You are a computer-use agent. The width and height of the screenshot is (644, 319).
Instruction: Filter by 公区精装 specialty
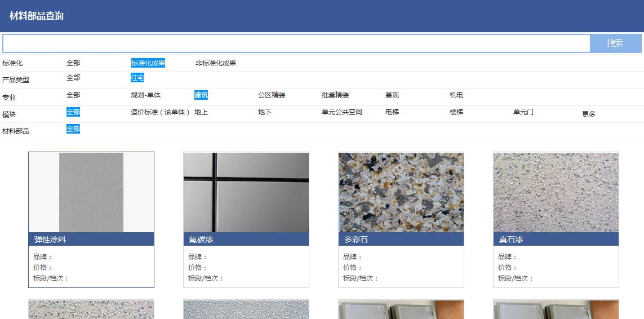272,95
